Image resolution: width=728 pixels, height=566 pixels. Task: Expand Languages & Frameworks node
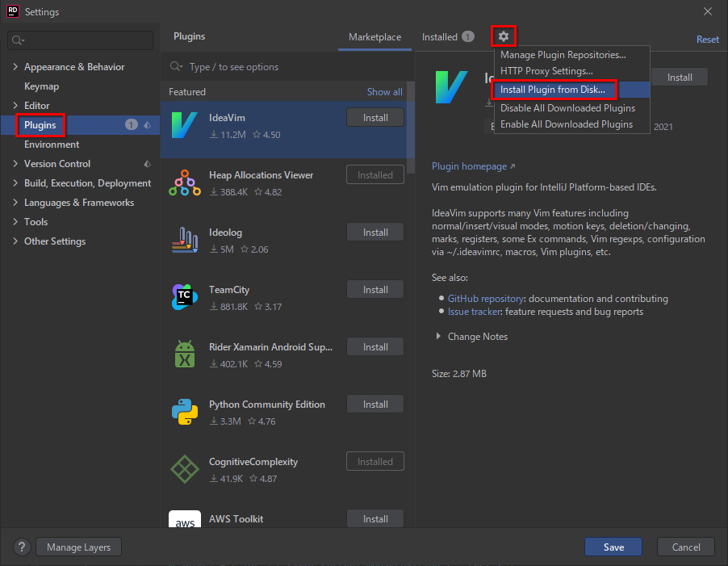(x=15, y=203)
